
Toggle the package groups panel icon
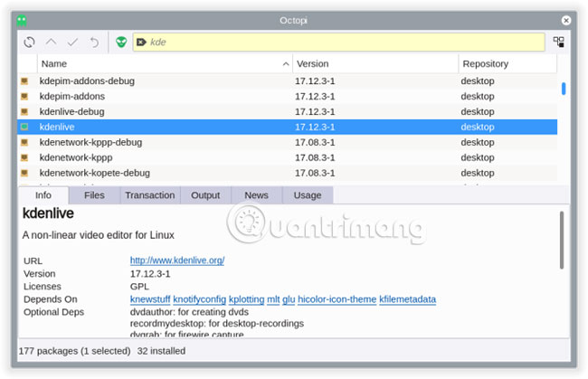click(559, 42)
